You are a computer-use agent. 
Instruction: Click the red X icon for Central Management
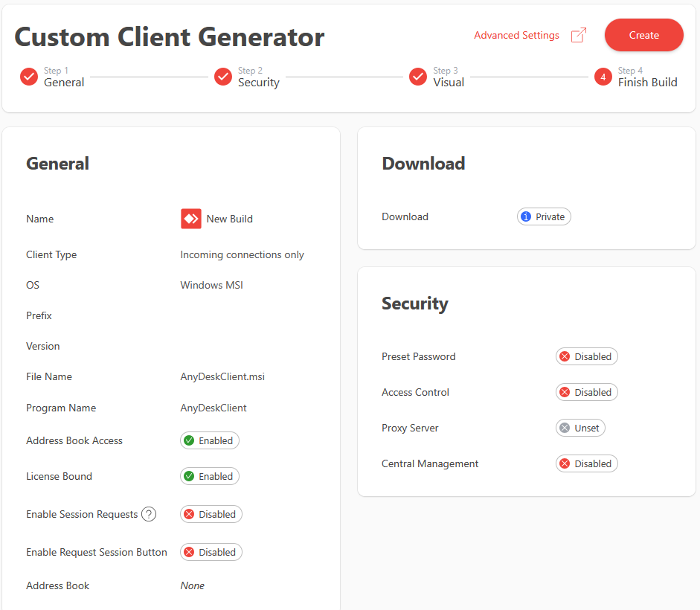(565, 463)
